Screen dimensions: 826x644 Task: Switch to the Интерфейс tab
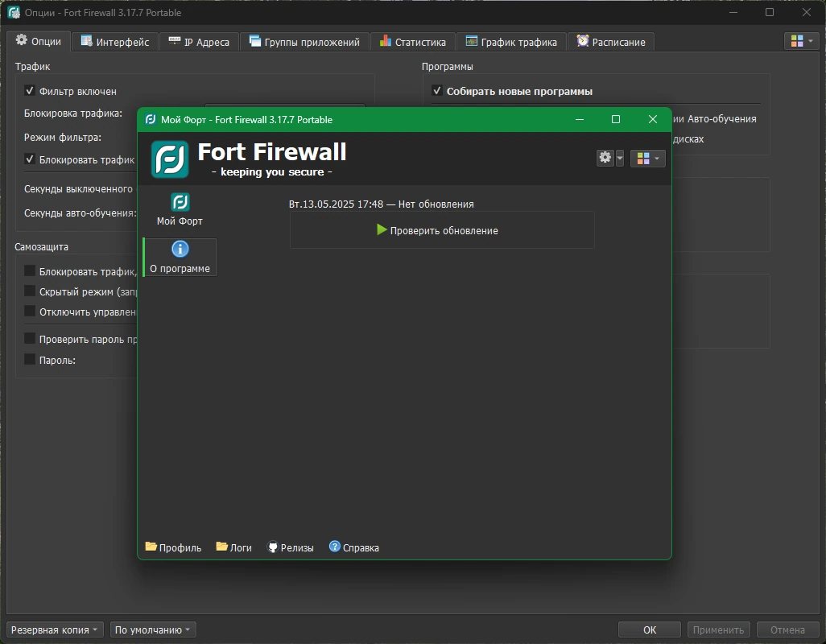pyautogui.click(x=115, y=42)
